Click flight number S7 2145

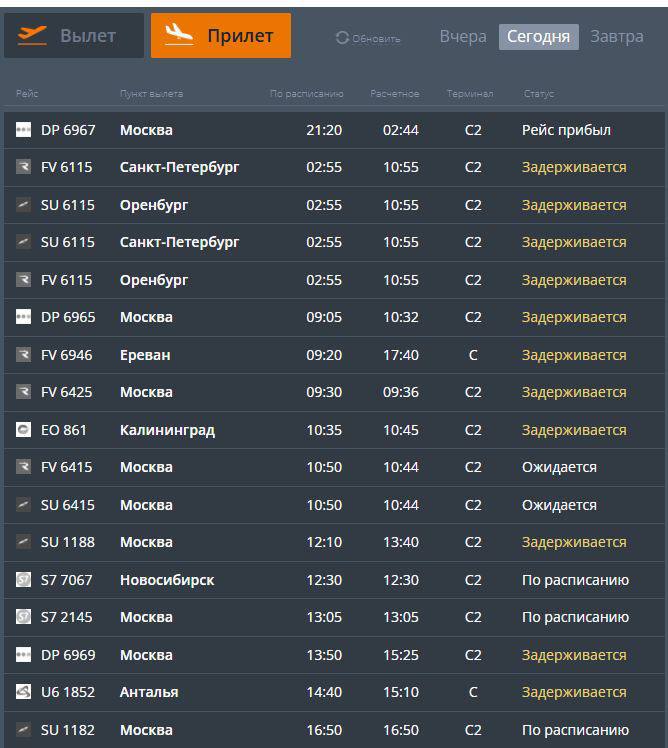(67, 617)
